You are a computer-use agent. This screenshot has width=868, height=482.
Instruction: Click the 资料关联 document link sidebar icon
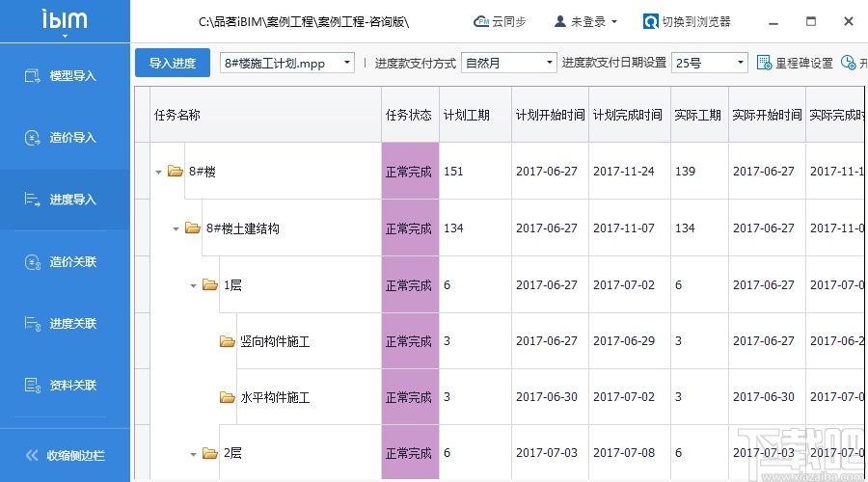click(32, 386)
